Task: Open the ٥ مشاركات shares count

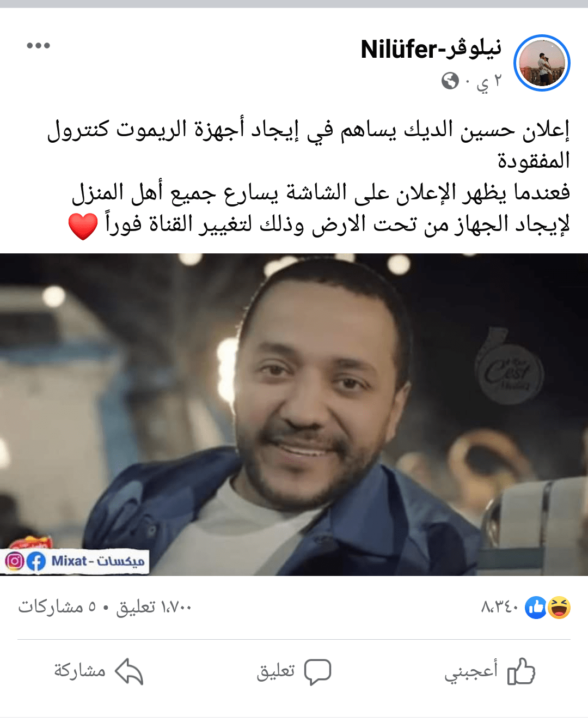Action: click(57, 606)
